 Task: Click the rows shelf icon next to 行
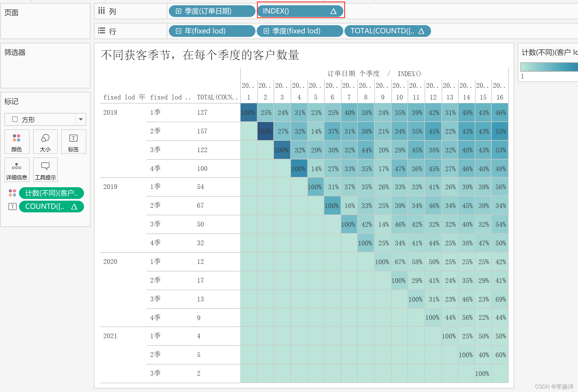coord(101,31)
